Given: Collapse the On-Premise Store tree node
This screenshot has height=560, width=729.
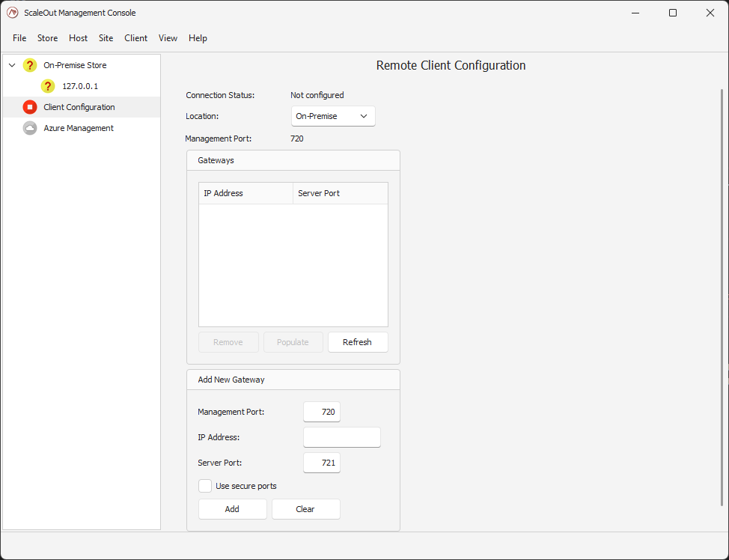Looking at the screenshot, I should [12, 65].
